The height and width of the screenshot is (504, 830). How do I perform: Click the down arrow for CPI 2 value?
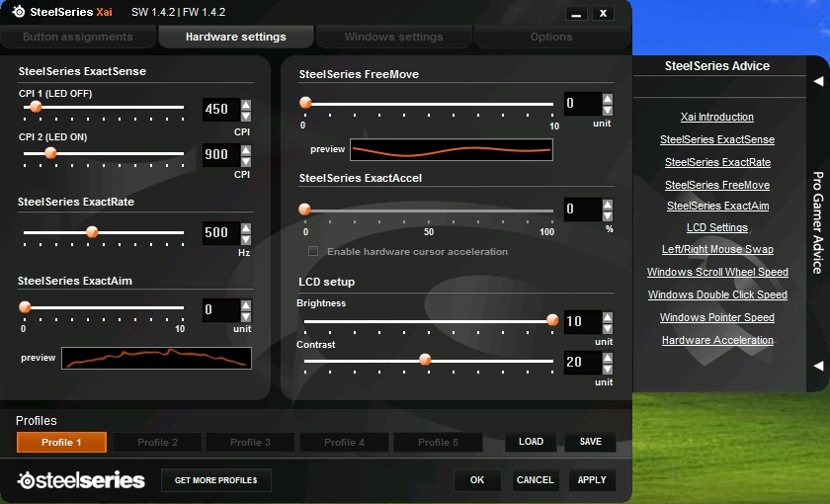(246, 160)
